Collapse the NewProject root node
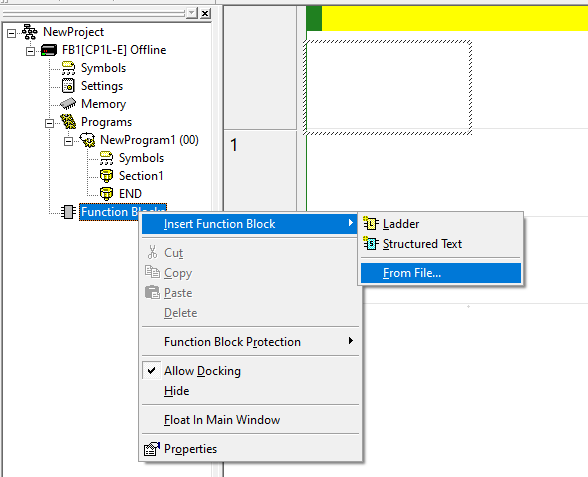Viewport: 588px width, 477px height. (12, 33)
